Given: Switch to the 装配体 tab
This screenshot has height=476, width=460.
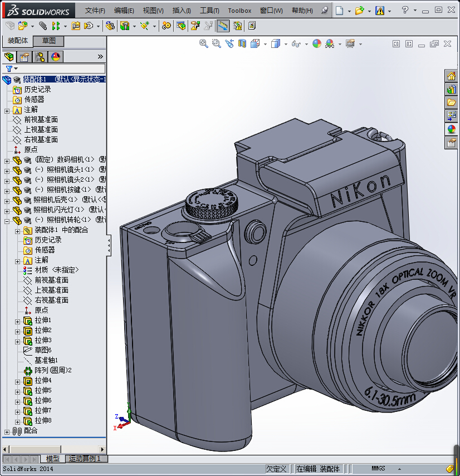Looking at the screenshot, I should coord(18,40).
